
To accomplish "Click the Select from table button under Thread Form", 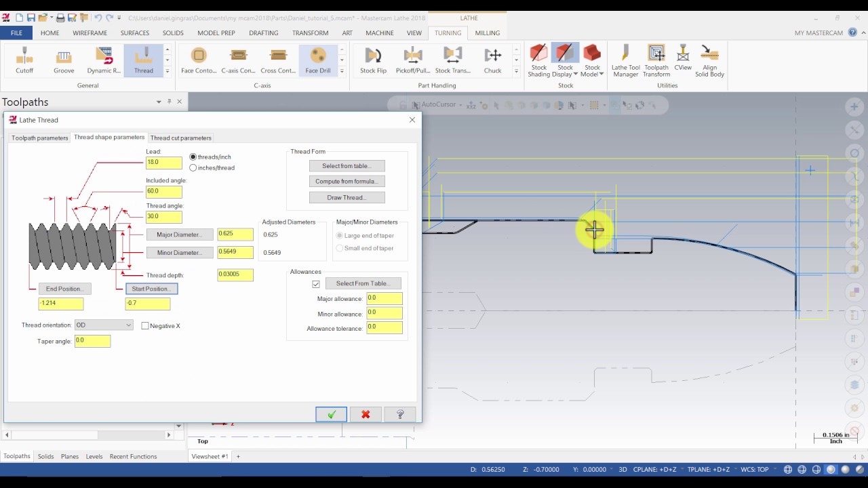I will coord(347,165).
